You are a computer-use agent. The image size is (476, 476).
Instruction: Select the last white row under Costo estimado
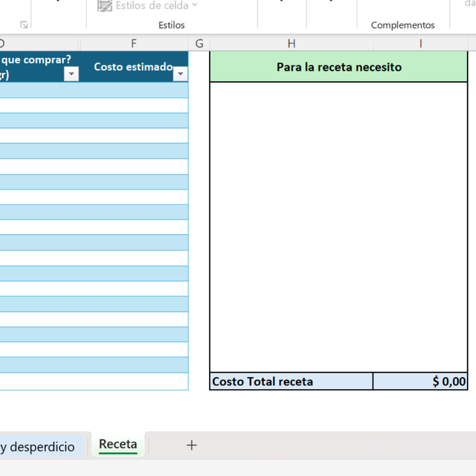click(x=134, y=381)
